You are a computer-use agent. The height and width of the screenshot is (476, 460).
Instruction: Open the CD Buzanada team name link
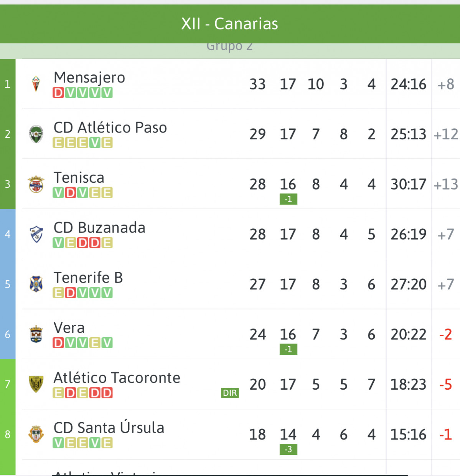99,228
